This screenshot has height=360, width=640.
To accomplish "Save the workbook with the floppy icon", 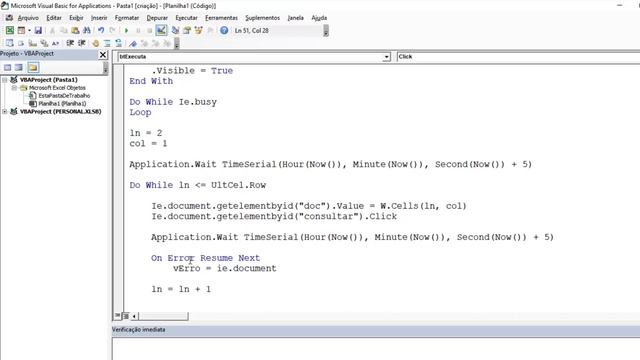I will 38,30.
